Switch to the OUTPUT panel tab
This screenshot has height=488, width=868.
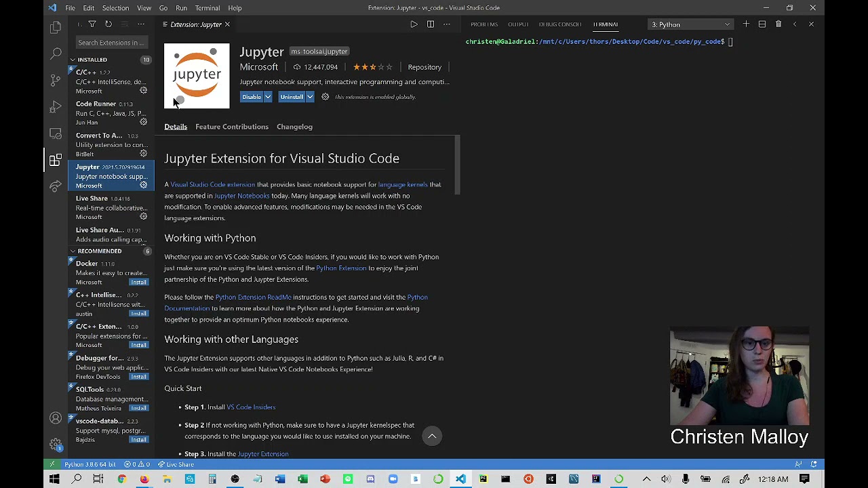[x=518, y=24]
